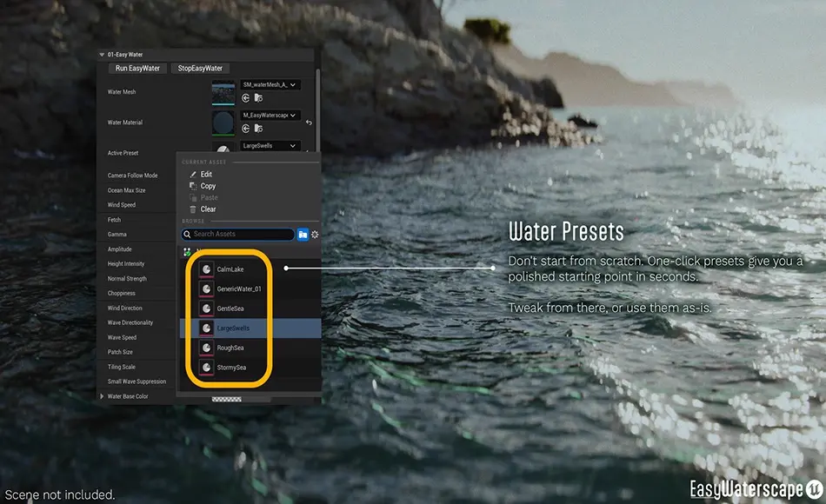Click the Camera Follow Mode label
The width and height of the screenshot is (826, 504).
point(132,176)
